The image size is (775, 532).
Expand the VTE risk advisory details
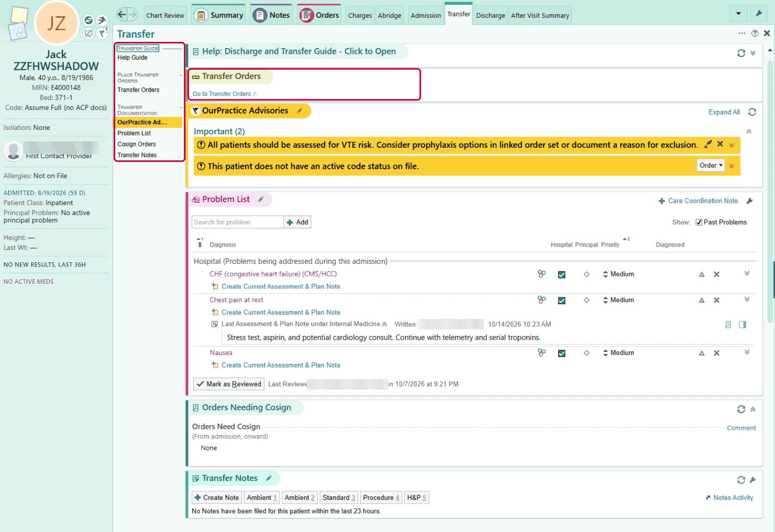[732, 145]
